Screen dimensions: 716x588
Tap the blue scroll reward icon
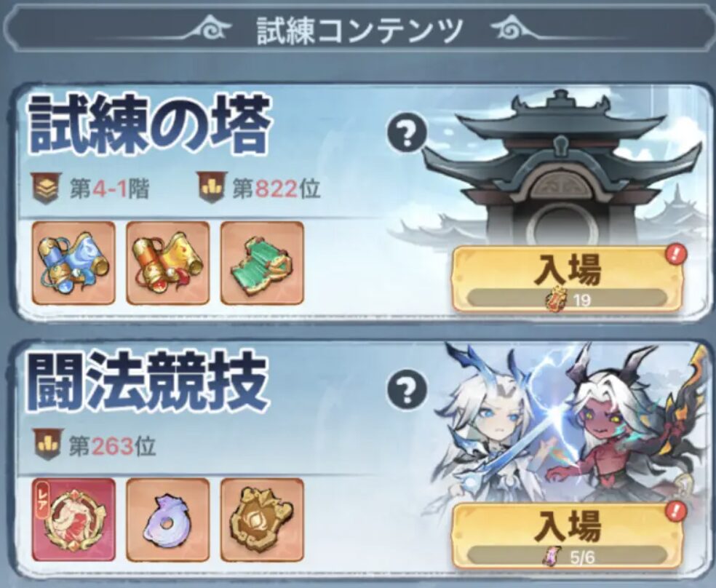(73, 263)
